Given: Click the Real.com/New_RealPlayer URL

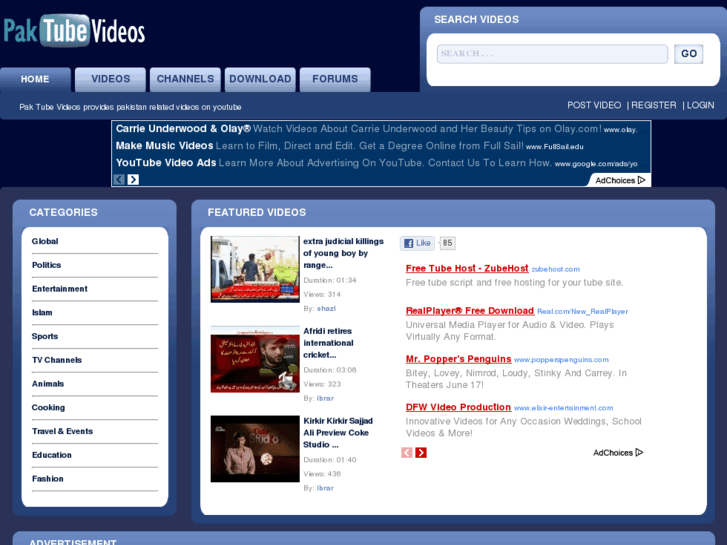Looking at the screenshot, I should (582, 312).
